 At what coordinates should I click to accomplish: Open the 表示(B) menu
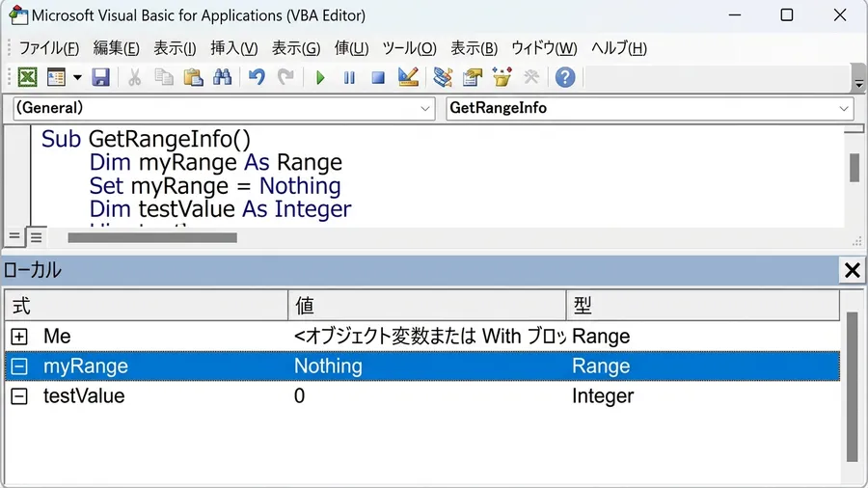click(x=475, y=48)
